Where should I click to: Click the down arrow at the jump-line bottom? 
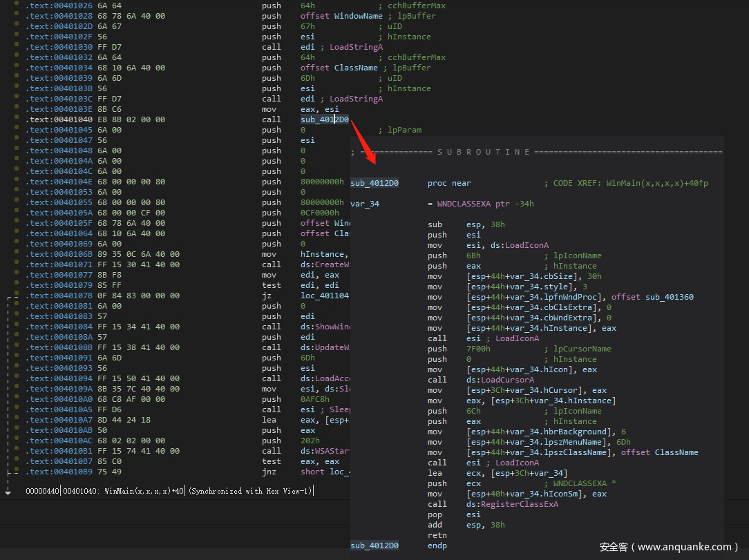pyautogui.click(x=8, y=491)
